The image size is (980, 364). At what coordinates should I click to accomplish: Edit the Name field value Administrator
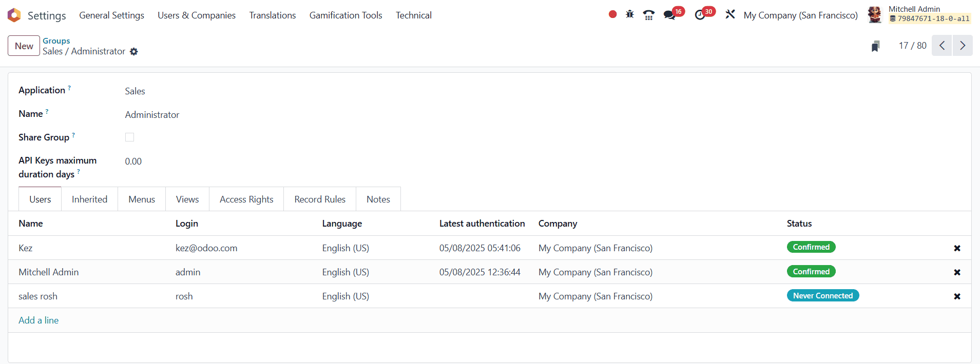(152, 115)
